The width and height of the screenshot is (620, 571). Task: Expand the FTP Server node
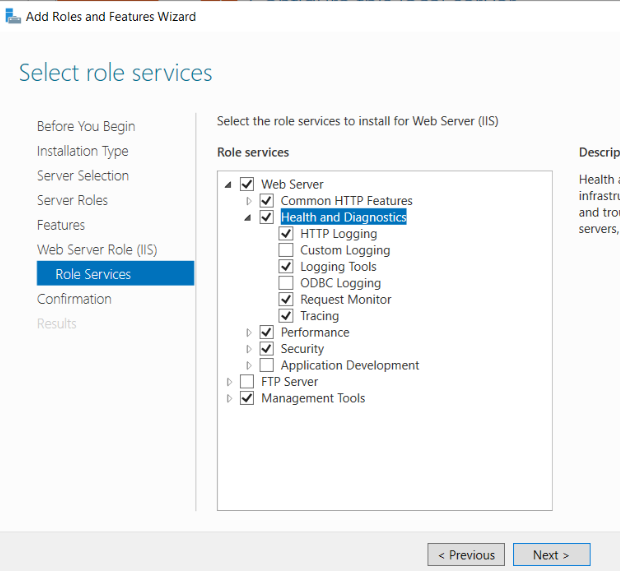[229, 382]
